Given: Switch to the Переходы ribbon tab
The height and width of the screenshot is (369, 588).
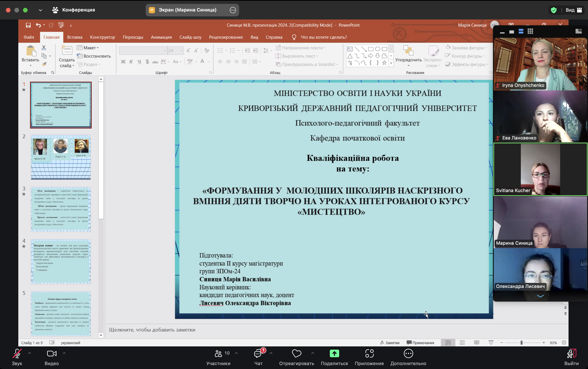Looking at the screenshot, I should [x=133, y=37].
